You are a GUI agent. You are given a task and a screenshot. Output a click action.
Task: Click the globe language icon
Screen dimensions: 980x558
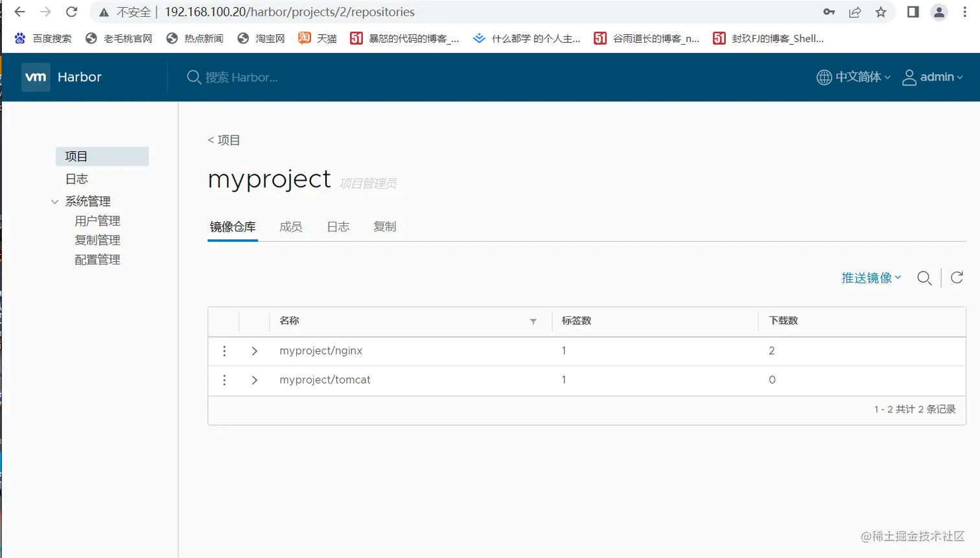pyautogui.click(x=824, y=77)
